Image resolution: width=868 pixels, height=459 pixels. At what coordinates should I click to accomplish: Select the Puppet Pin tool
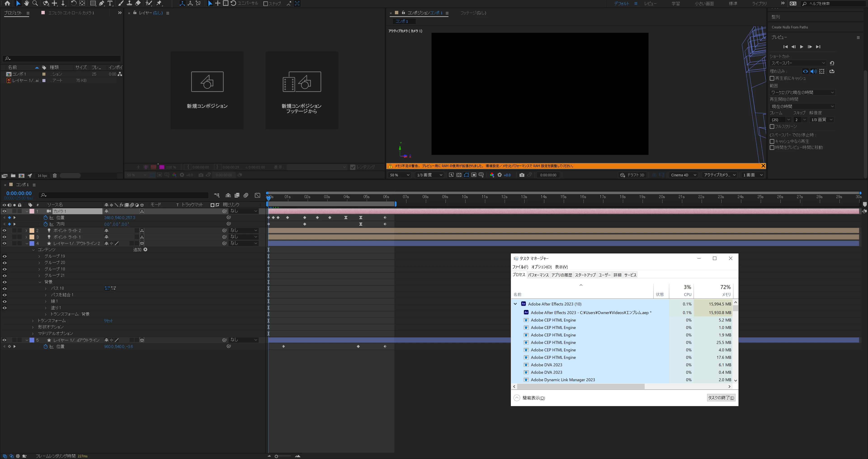159,3
